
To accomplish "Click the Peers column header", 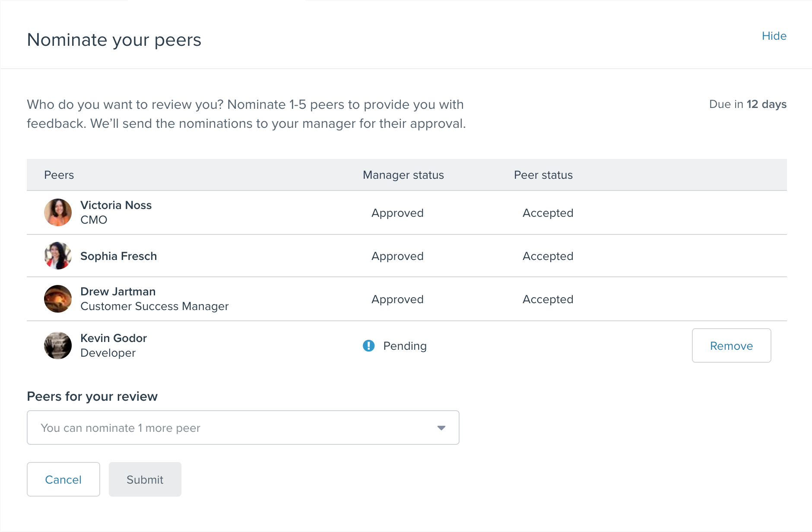I will click(x=59, y=175).
